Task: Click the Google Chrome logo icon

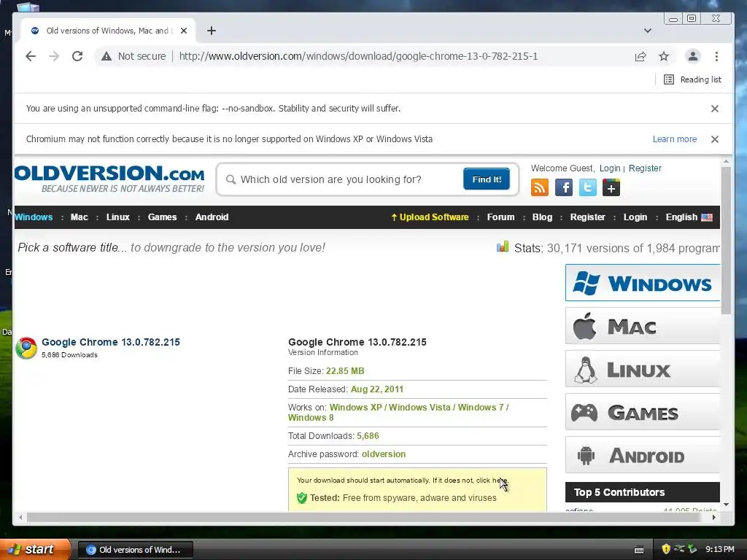Action: click(26, 348)
